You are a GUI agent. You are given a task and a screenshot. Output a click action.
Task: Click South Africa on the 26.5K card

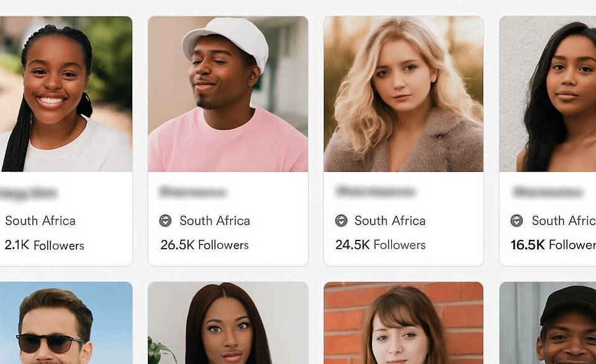pos(215,221)
